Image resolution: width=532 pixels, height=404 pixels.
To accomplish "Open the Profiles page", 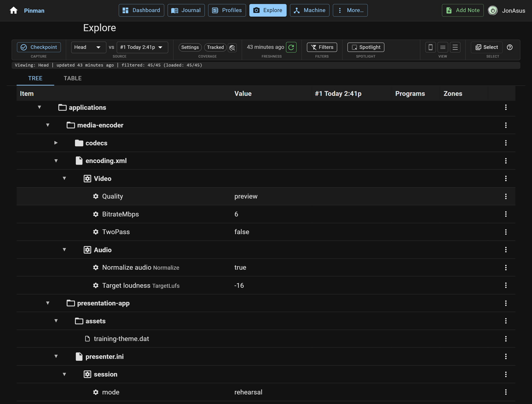I will [x=227, y=10].
